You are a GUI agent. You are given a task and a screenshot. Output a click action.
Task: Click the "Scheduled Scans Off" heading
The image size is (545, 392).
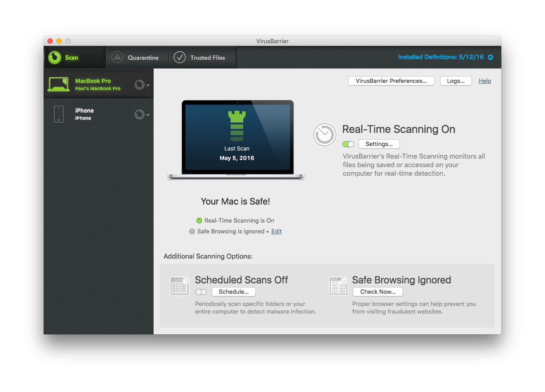tap(241, 280)
